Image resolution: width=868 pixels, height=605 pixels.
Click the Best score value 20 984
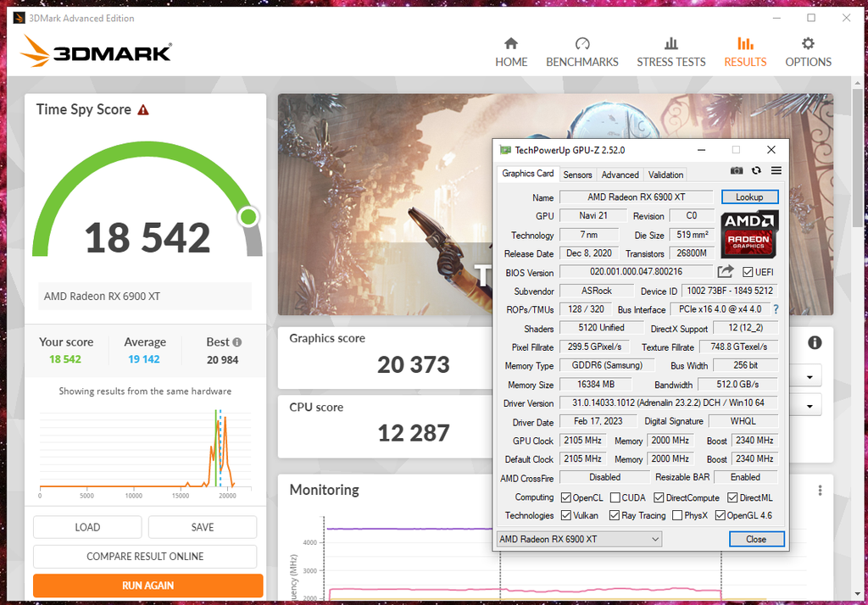[x=223, y=360]
